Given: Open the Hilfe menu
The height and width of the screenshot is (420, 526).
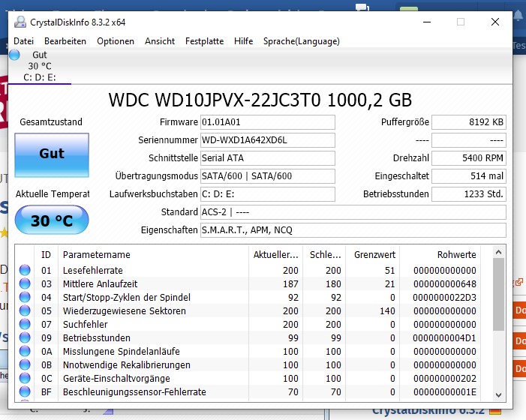Looking at the screenshot, I should (x=244, y=41).
